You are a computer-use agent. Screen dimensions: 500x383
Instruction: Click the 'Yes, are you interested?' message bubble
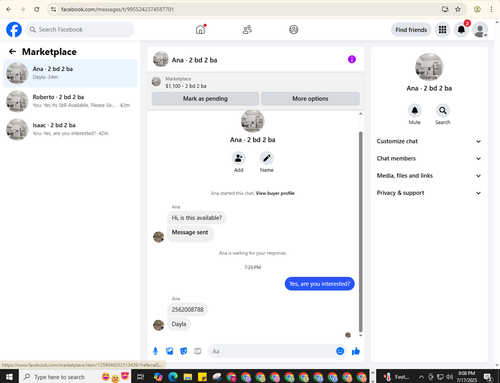[x=319, y=284]
